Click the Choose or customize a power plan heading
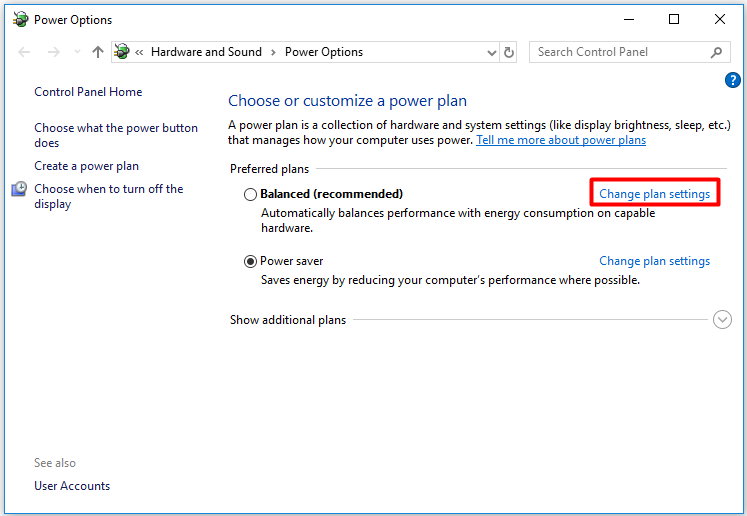The height and width of the screenshot is (516, 747). pos(347,101)
